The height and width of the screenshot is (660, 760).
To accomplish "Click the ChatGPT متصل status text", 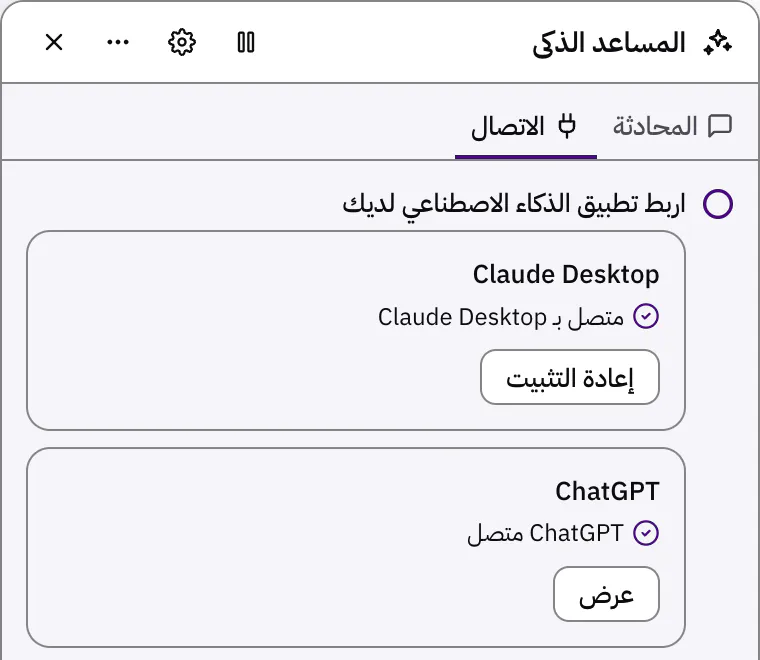I will coord(545,534).
